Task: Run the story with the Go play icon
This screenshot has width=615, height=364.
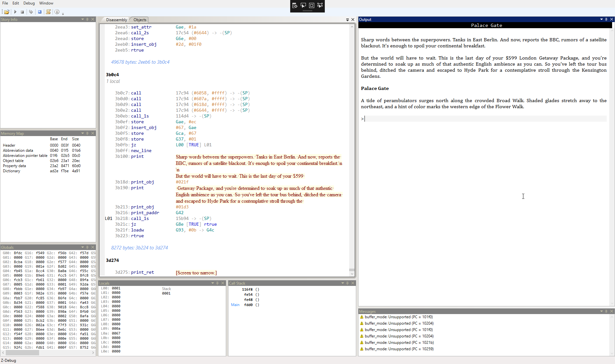Action: pos(15,12)
